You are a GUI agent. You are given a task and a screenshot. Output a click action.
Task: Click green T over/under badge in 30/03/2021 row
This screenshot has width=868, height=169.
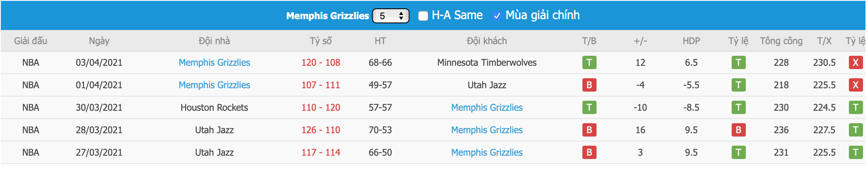tap(856, 107)
